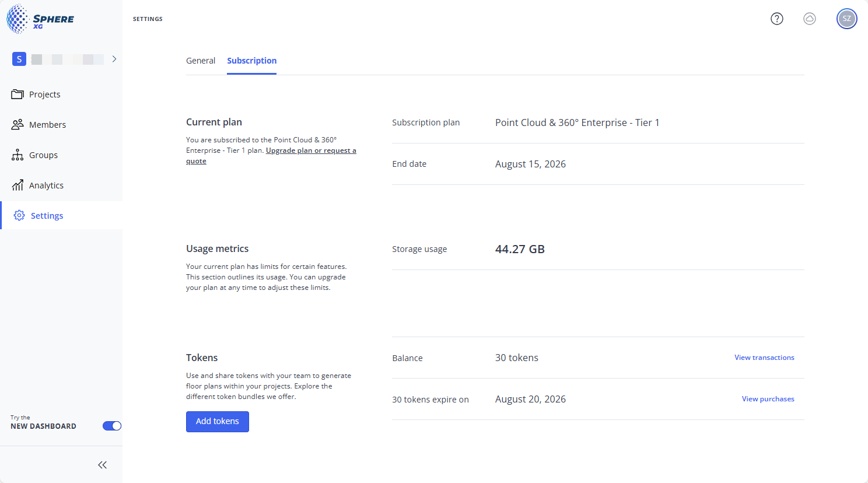Click the Analytics label in sidebar
This screenshot has height=483, width=868.
pyautogui.click(x=46, y=185)
